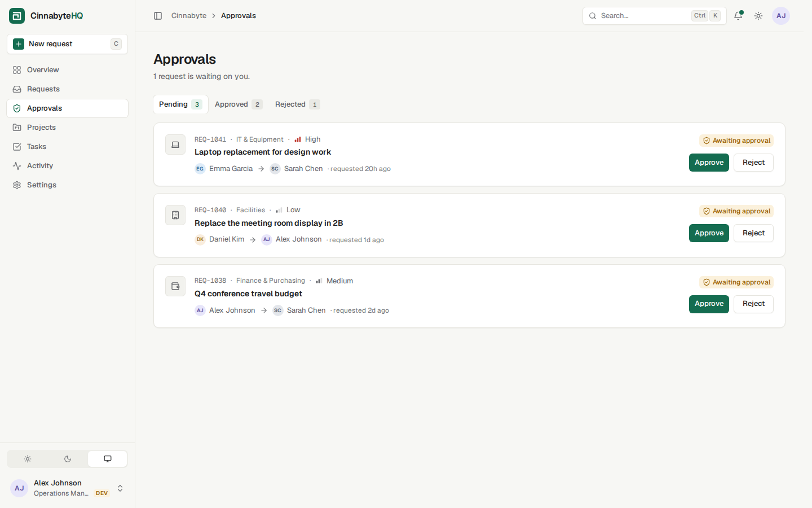812x508 pixels.
Task: Click the Finance & Purchasing category label
Action: [271, 281]
